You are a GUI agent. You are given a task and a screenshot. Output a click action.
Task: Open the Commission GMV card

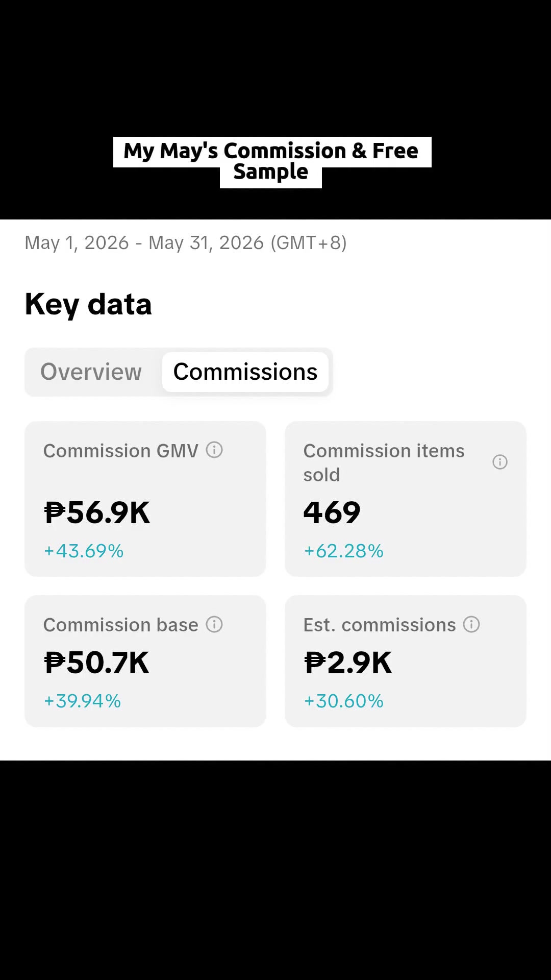coord(145,499)
